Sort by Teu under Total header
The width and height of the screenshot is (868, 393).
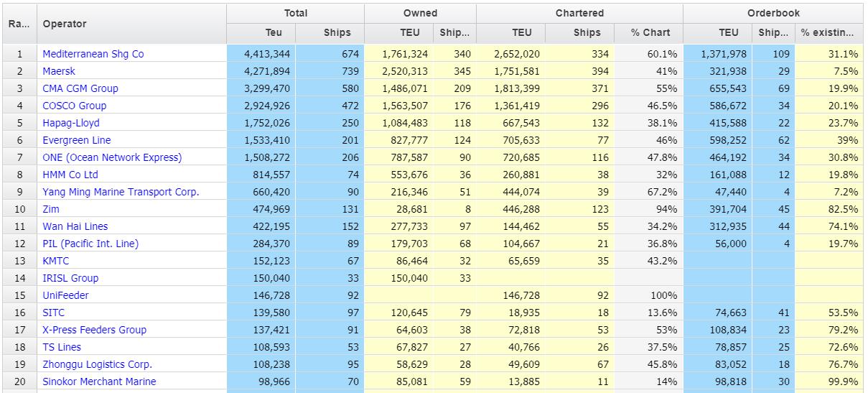tap(274, 32)
